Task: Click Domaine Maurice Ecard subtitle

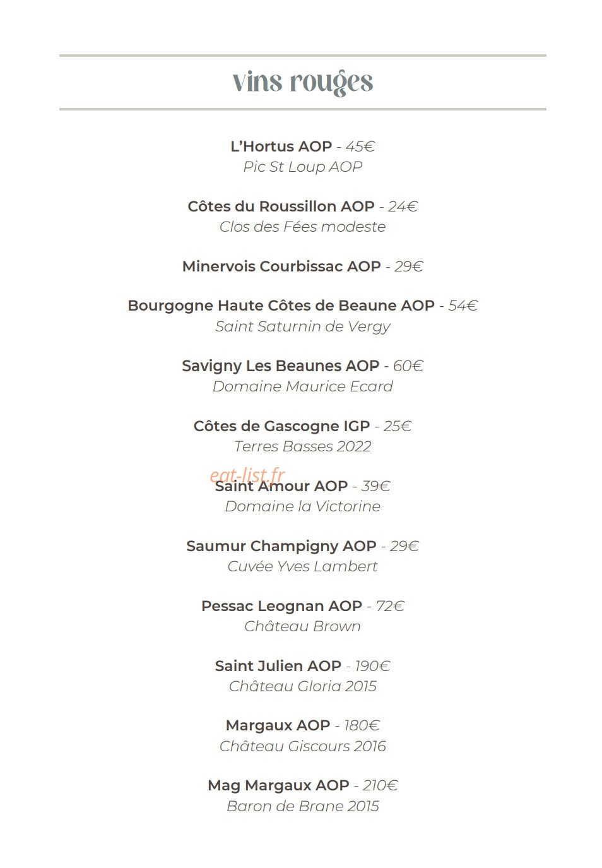Action: tap(303, 386)
